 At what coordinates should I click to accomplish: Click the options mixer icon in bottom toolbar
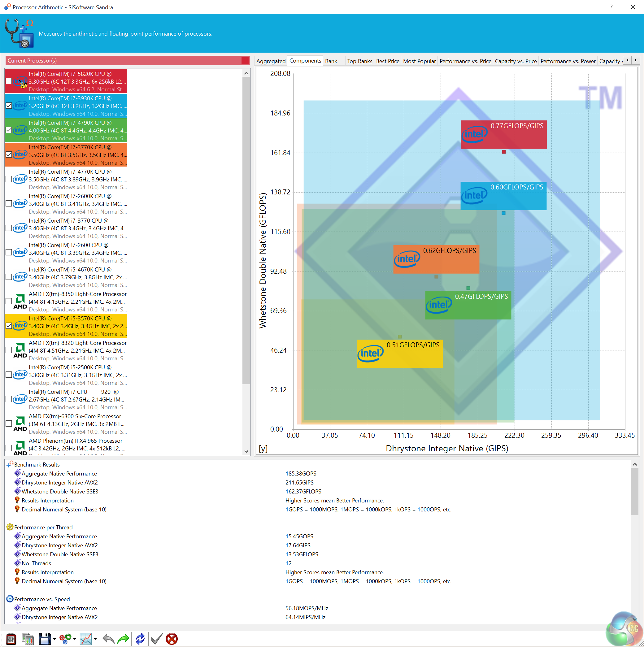11,639
